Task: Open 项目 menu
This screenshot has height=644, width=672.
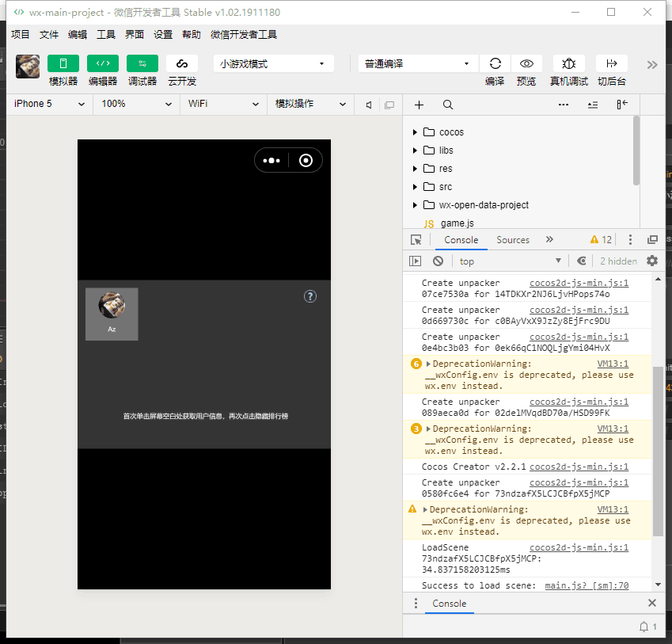Action: click(x=20, y=34)
